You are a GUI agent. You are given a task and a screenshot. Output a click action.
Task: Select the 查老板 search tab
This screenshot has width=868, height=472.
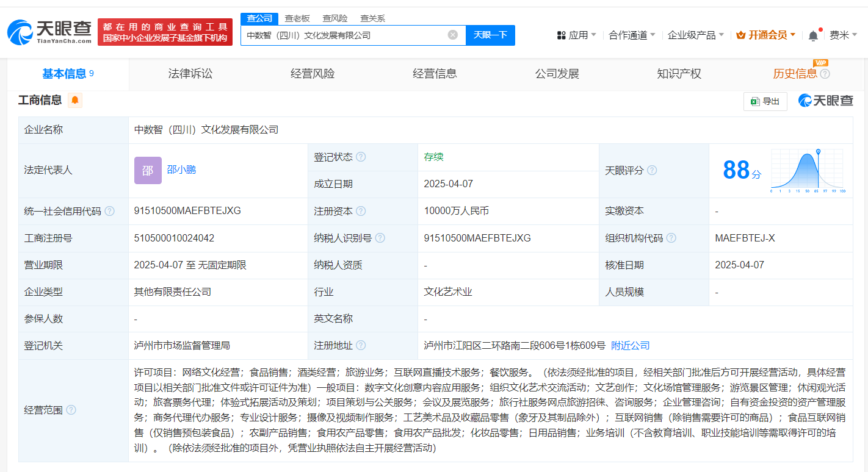click(x=297, y=18)
